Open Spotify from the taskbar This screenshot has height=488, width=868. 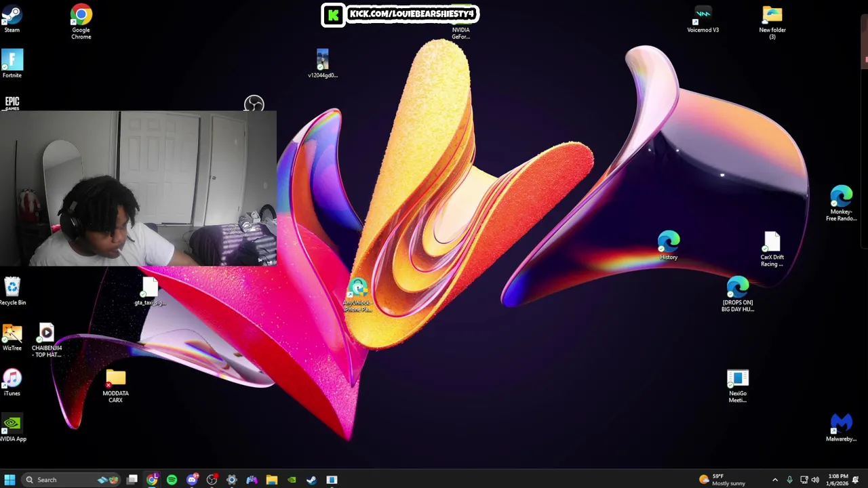pos(172,480)
